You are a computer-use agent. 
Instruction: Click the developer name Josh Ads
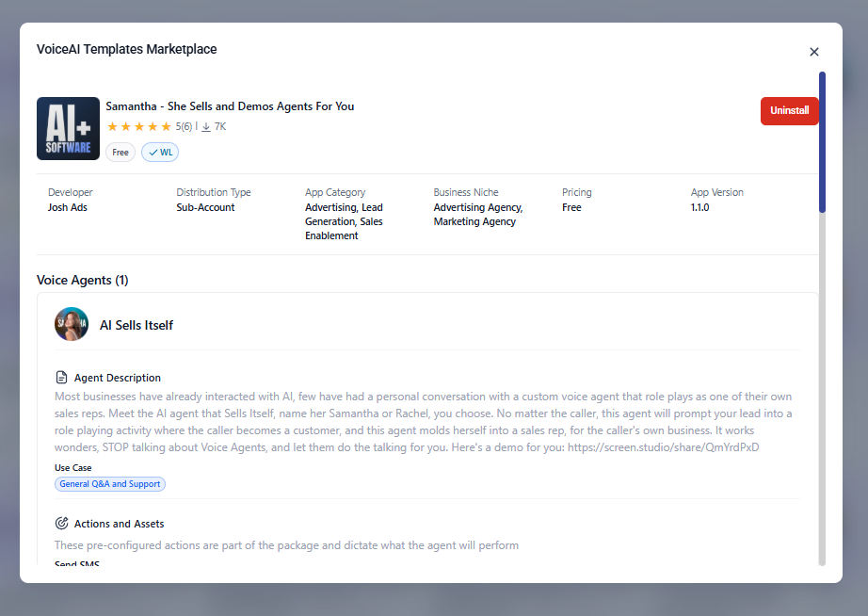68,207
